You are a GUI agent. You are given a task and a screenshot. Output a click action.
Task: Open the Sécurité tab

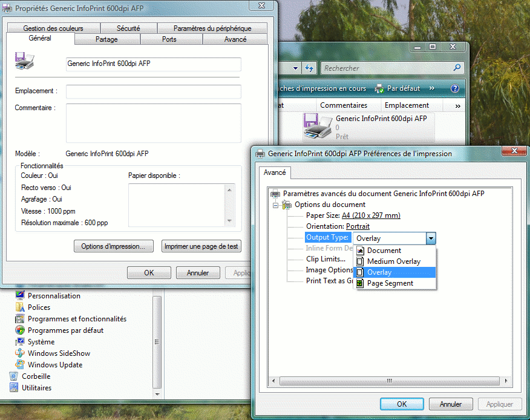click(x=128, y=28)
